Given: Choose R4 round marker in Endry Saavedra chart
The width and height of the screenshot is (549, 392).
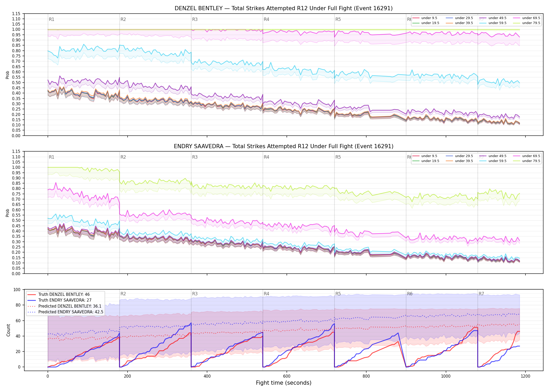Looking at the screenshot, I should click(266, 157).
